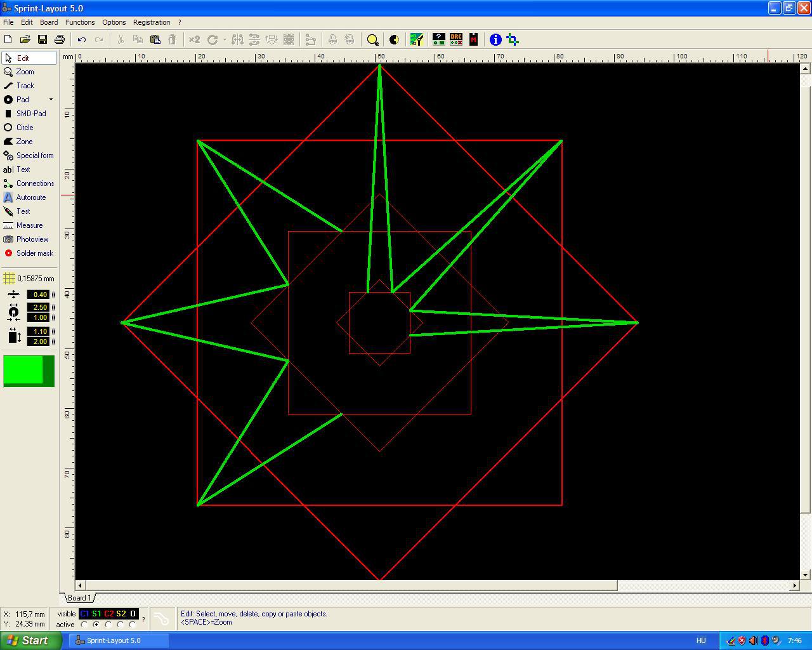812x650 pixels.
Task: Select the Measure tool
Action: coord(29,225)
